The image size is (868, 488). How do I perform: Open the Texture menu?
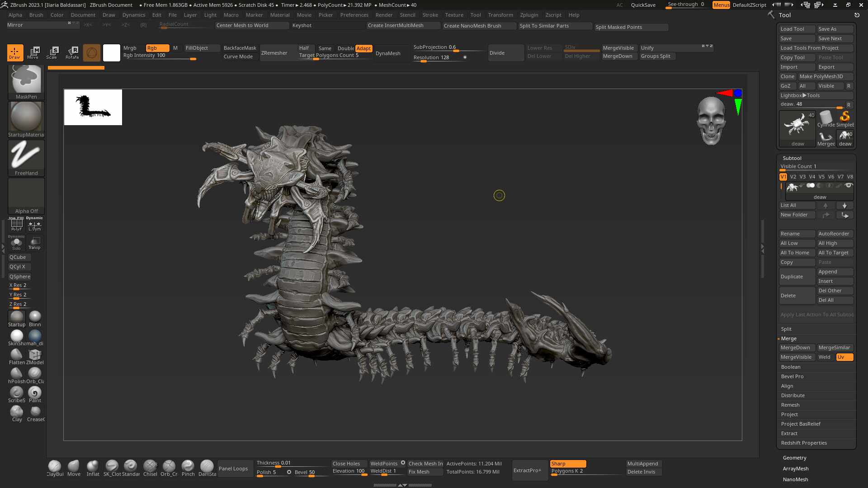pyautogui.click(x=454, y=15)
